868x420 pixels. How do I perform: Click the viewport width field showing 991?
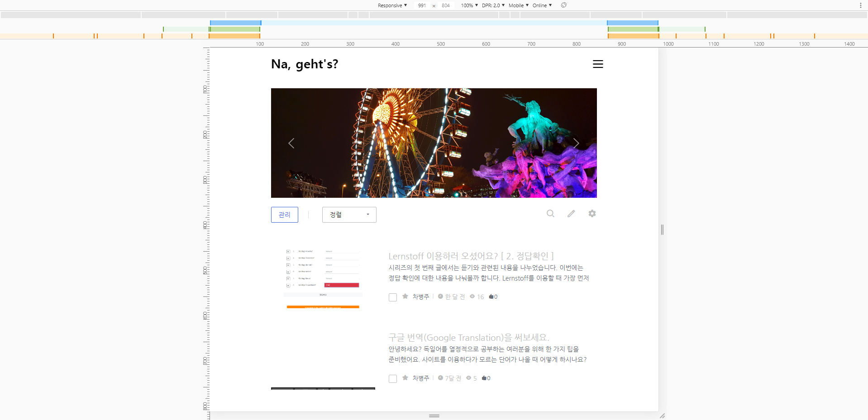[422, 5]
